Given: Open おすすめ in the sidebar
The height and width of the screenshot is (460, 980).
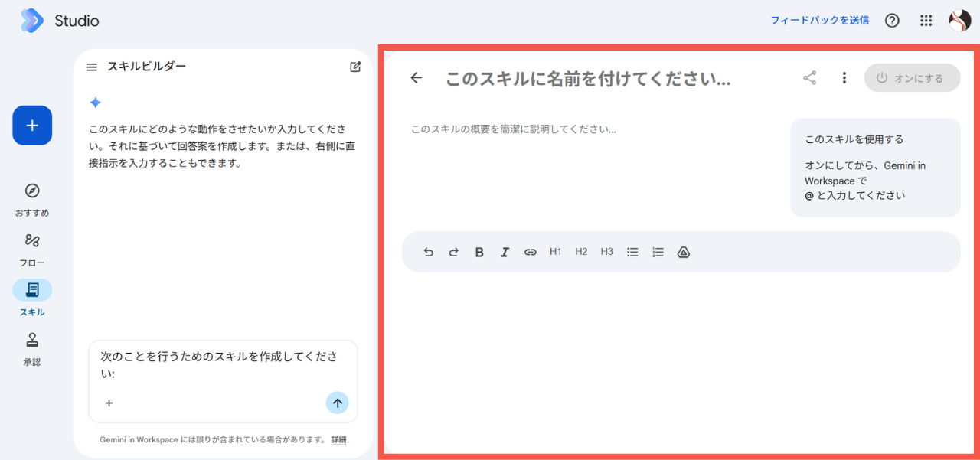Looking at the screenshot, I should [x=32, y=201].
